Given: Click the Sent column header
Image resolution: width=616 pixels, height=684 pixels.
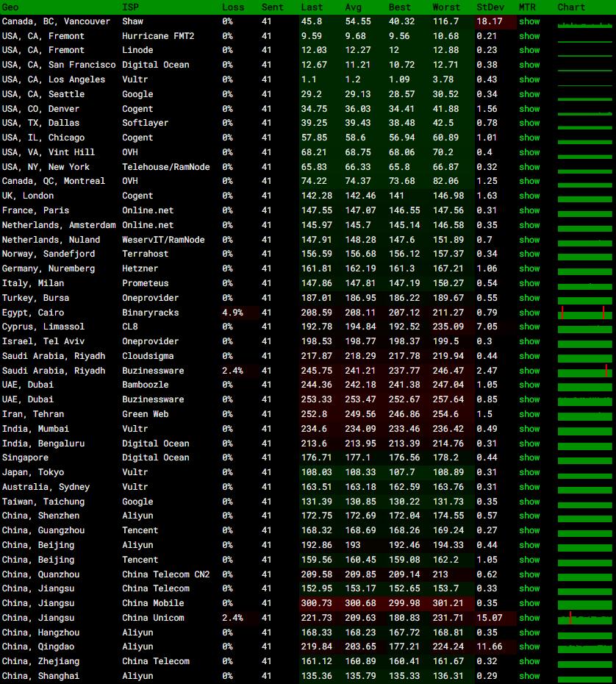Looking at the screenshot, I should click(x=273, y=7).
